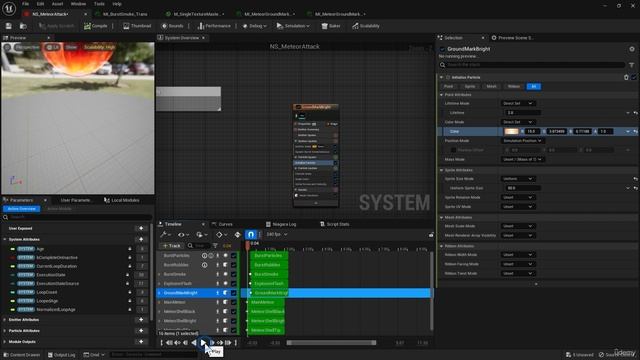The image size is (640, 360).
Task: Open the Simulation dropdown
Action: [293, 26]
